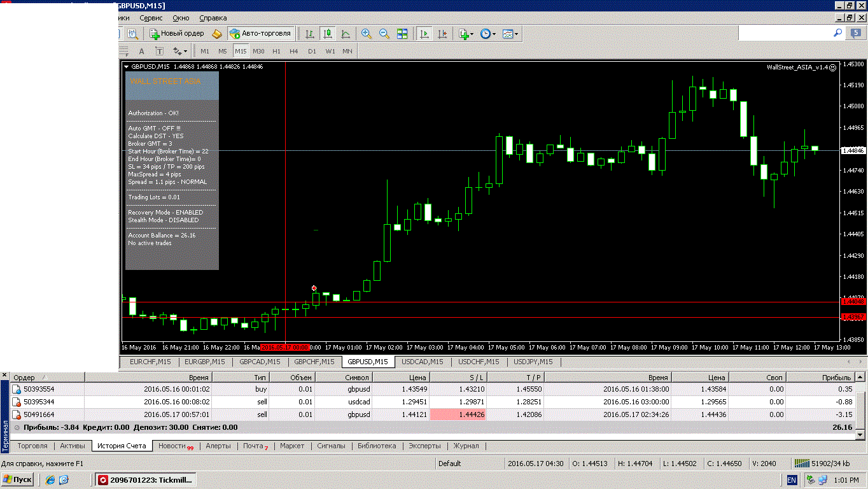Zoom out of the chart

point(384,34)
